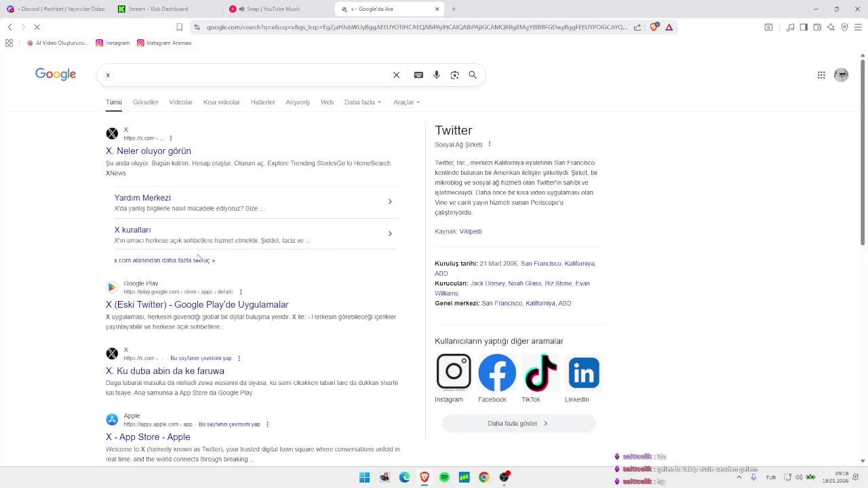Open the Brave Shields lion icon
868x488 pixels.
click(654, 27)
